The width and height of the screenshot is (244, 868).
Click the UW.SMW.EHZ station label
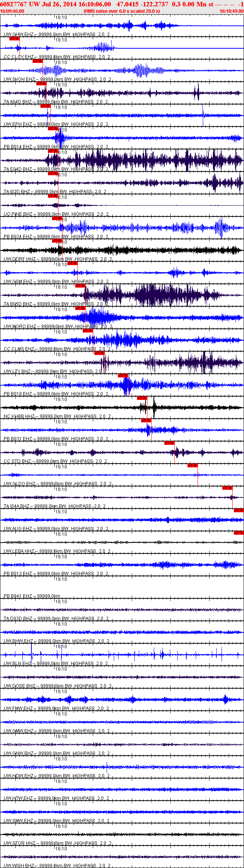point(18,821)
